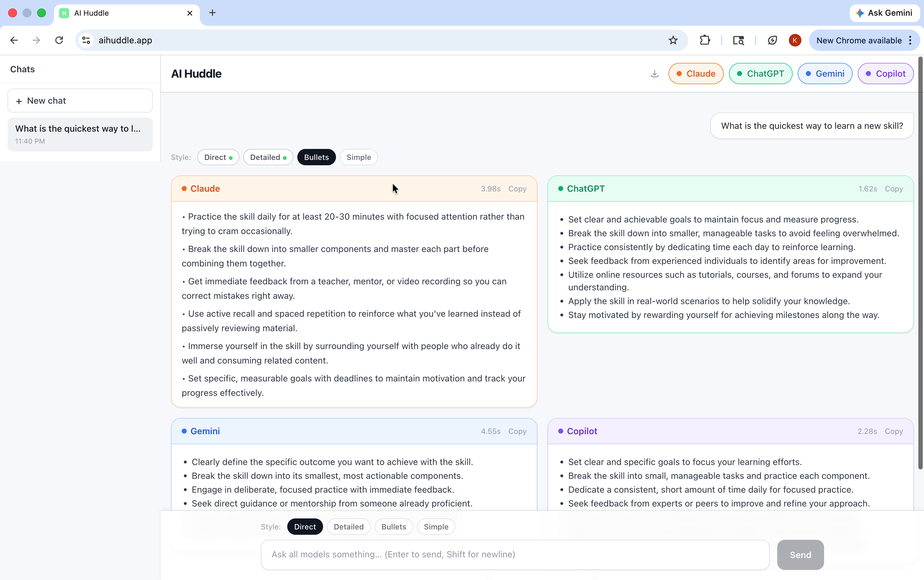Bookmark this page with star icon
924x580 pixels.
click(673, 40)
